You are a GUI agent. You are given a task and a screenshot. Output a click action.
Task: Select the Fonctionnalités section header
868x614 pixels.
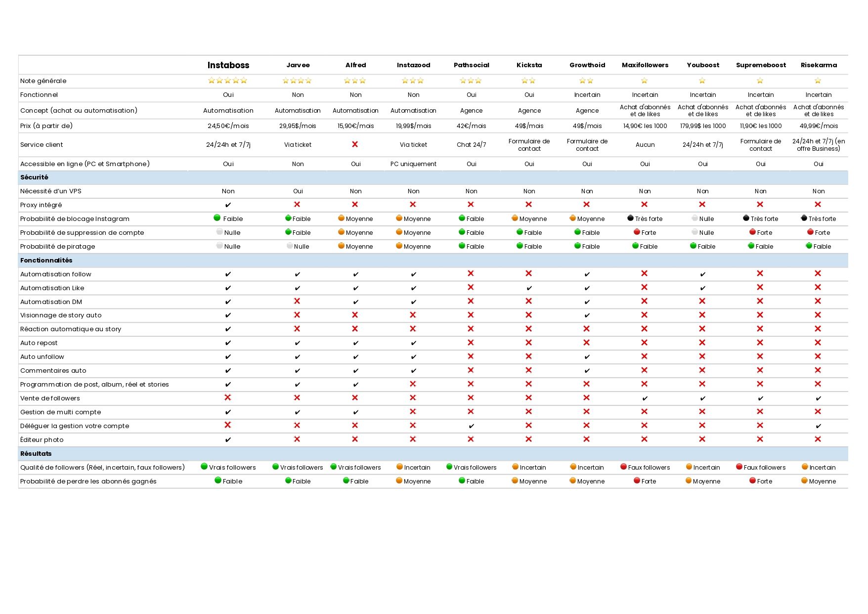[433, 261]
